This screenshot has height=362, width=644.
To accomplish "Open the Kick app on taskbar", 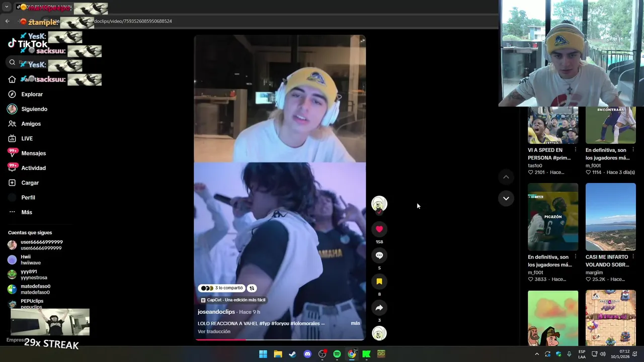I will 366,354.
